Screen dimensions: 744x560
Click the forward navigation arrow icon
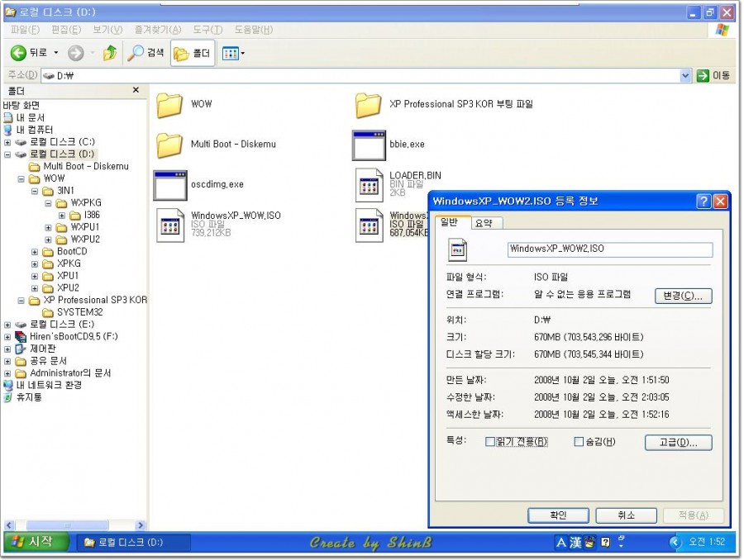click(75, 53)
